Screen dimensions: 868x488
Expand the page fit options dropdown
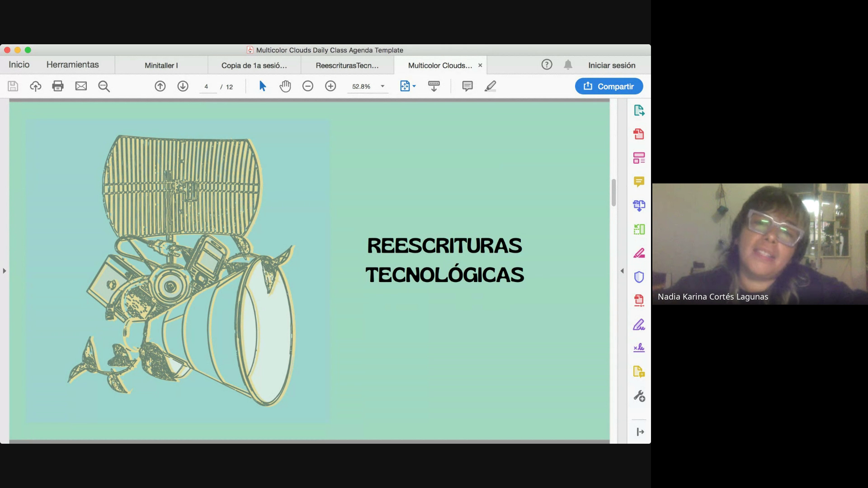coord(414,86)
